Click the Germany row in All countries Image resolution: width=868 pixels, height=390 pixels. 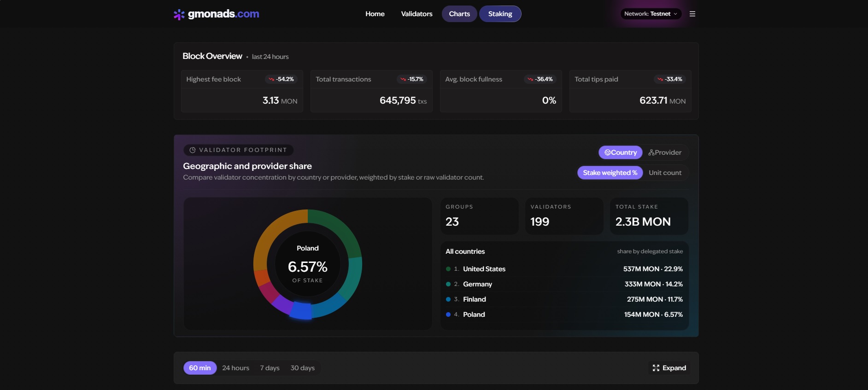click(x=477, y=284)
